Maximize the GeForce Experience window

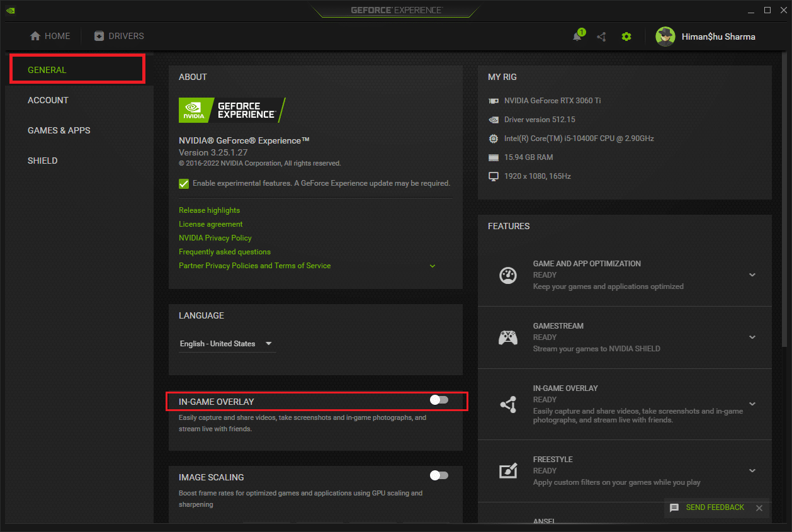coord(767,10)
